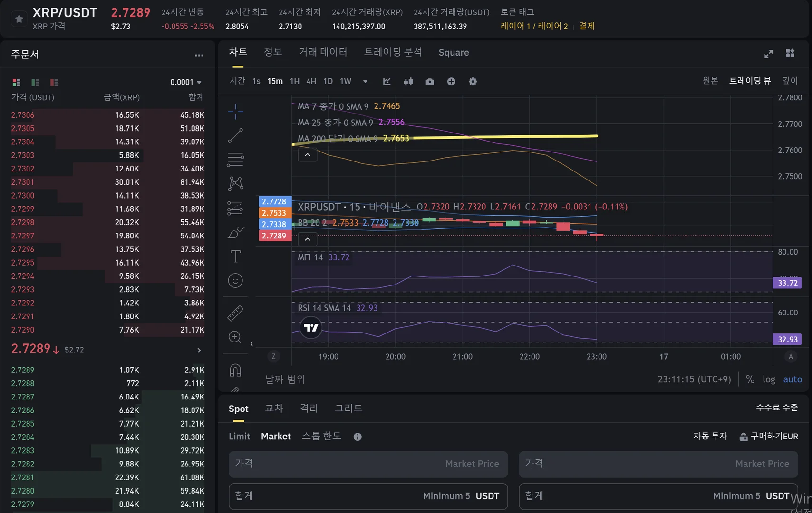Toggle log scale on the chart
The image size is (812, 513).
tap(769, 379)
